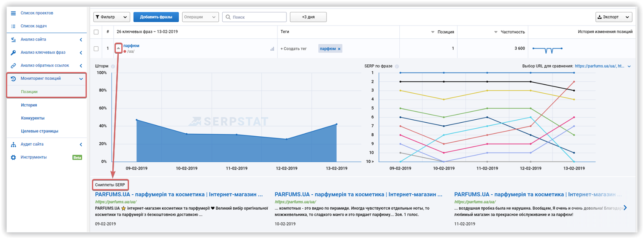This screenshot has height=239, width=644.
Task: Open the project list menu icon
Action: pos(13,13)
